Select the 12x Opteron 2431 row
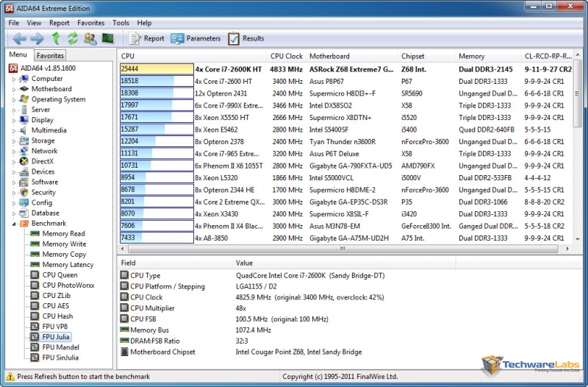The width and height of the screenshot is (588, 387). click(x=345, y=93)
